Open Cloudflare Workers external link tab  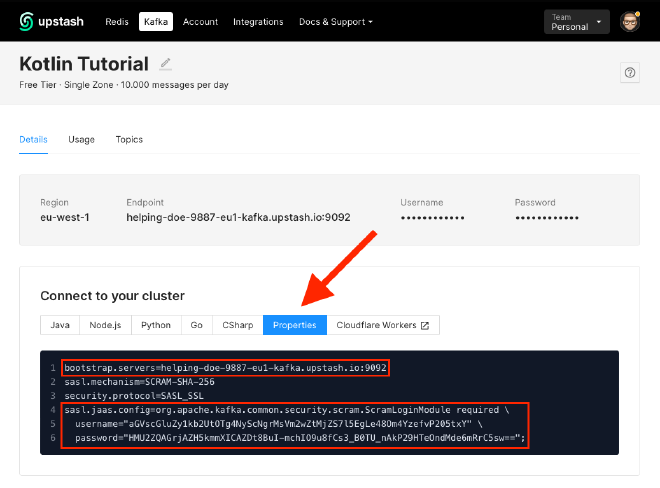(x=383, y=325)
